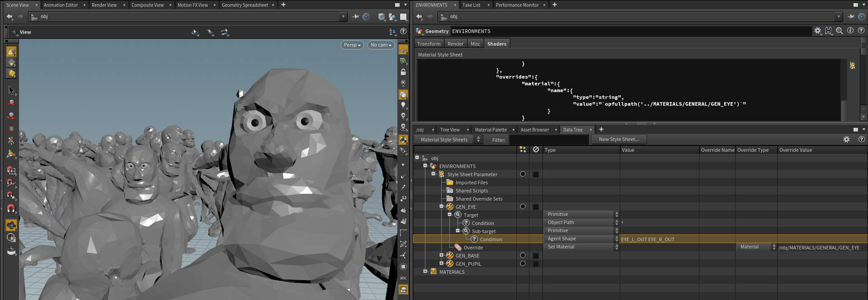
Task: Open the No cam camera dropdown
Action: click(x=381, y=45)
